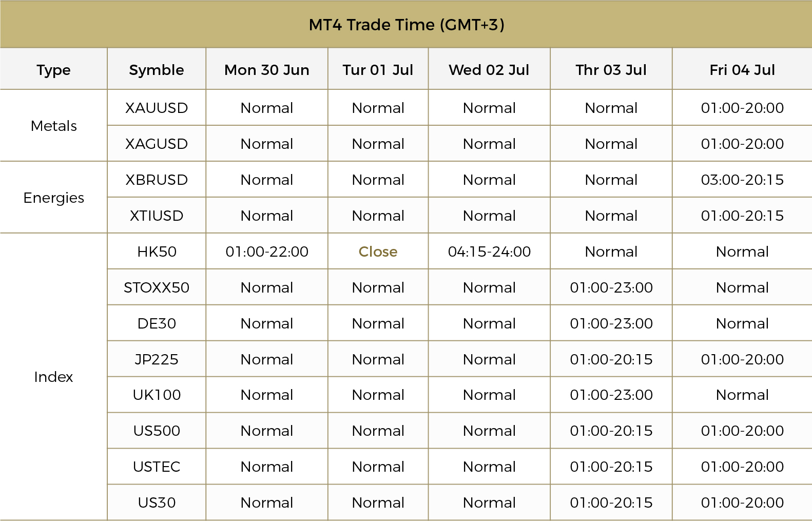Click DE30 Thursday time 01:00-23:00
812x521 pixels.
point(611,323)
